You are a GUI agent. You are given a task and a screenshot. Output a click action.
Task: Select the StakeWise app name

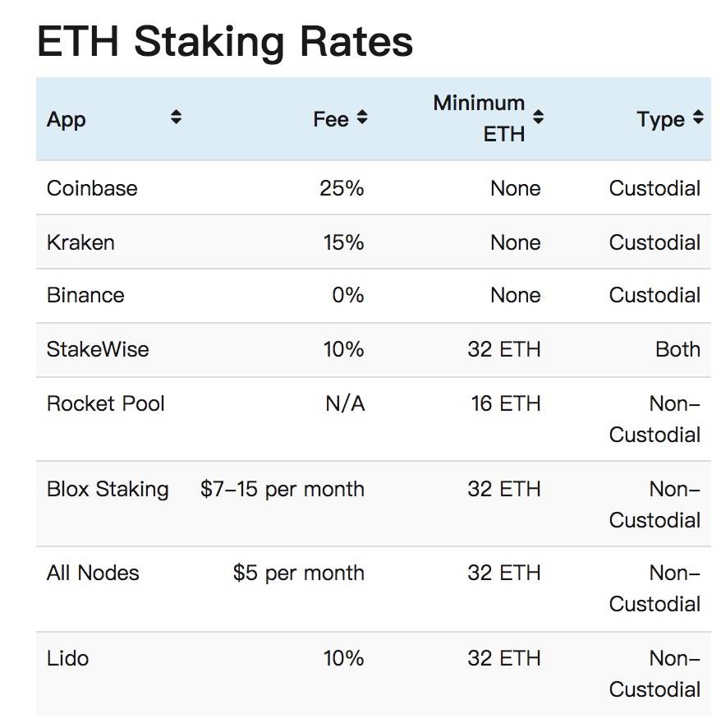[x=98, y=349]
